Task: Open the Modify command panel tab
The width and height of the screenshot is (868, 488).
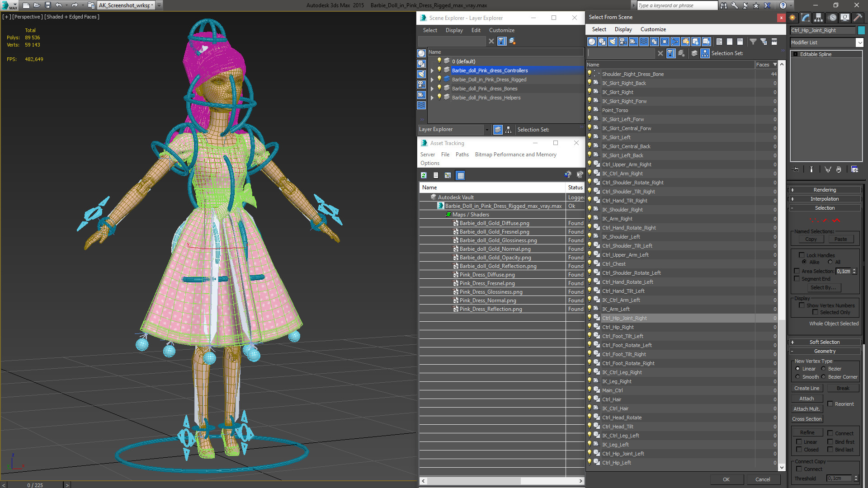Action: 806,18
